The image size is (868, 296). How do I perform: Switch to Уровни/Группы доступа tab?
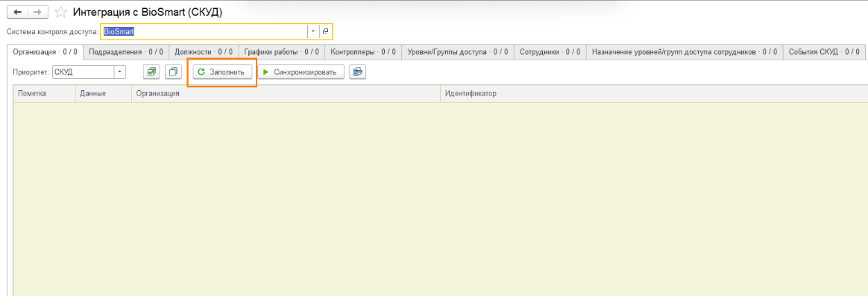pos(458,52)
